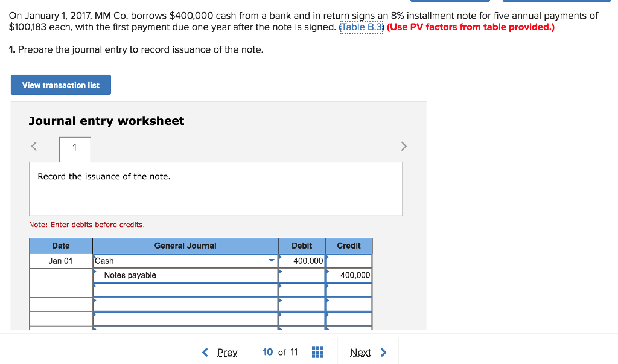618x364 pixels.
Task: Click the flag marker beside Notes payable
Action: coord(95,272)
